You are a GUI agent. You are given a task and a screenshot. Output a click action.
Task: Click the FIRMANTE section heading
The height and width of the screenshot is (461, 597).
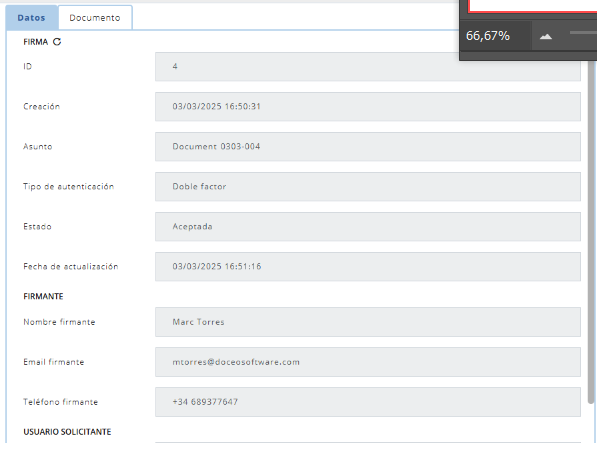43,296
